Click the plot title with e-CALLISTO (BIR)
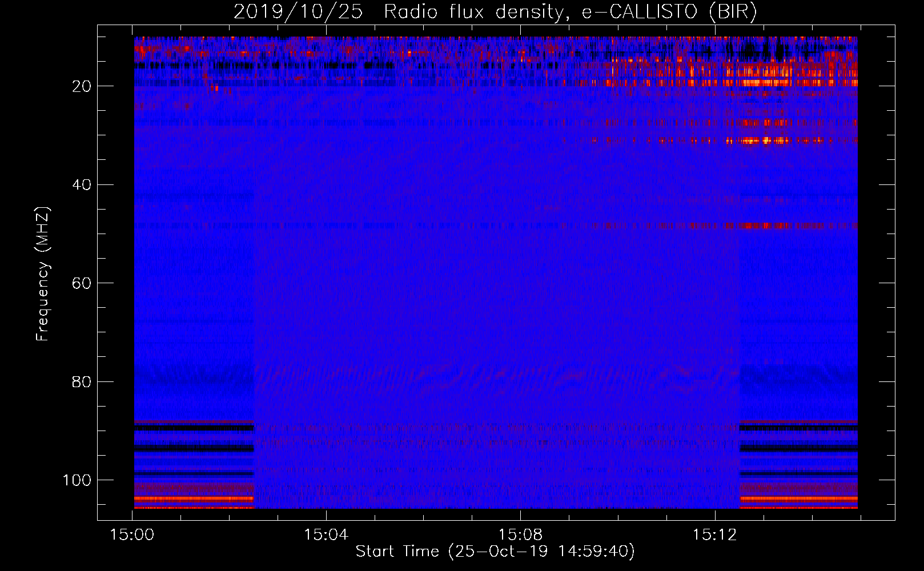Image resolution: width=924 pixels, height=571 pixels. coord(495,12)
